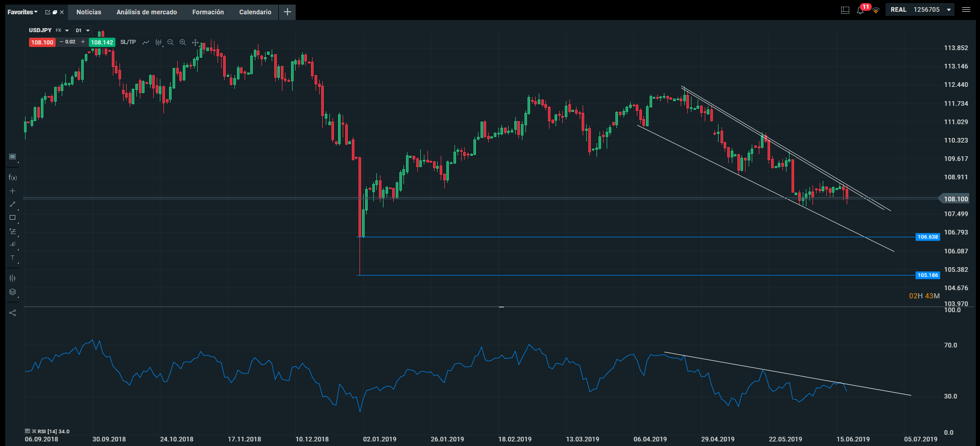Screen dimensions: 980x446
Task: Expand the Favorites dropdown
Action: [x=22, y=12]
